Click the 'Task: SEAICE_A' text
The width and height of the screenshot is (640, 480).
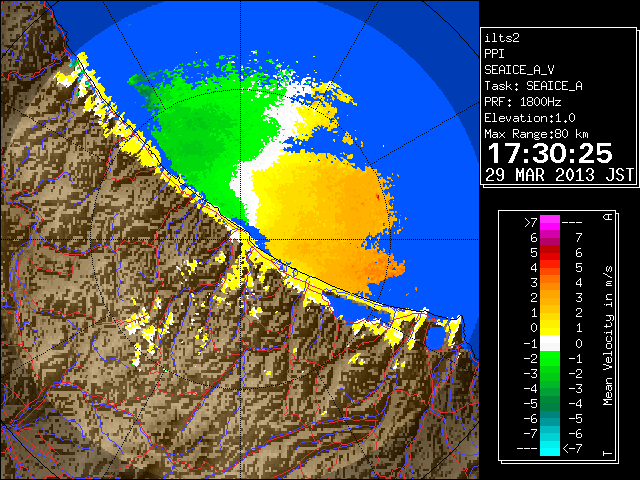coord(533,86)
